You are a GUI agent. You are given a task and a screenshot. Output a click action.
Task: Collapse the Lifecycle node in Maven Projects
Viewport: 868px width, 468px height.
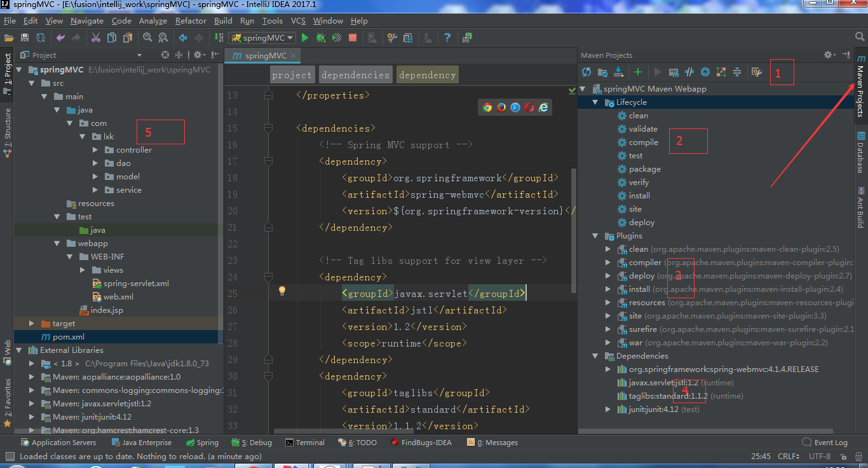[x=595, y=102]
